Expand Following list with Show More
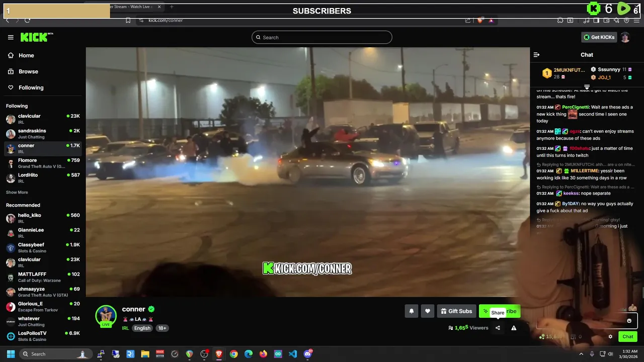The height and width of the screenshot is (362, 644). 17,193
